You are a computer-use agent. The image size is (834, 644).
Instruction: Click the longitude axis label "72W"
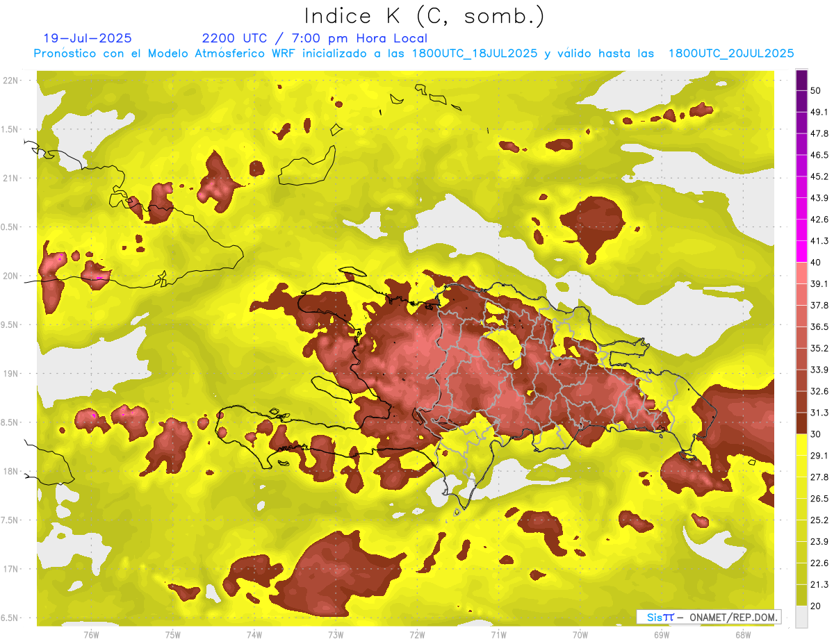(x=417, y=635)
